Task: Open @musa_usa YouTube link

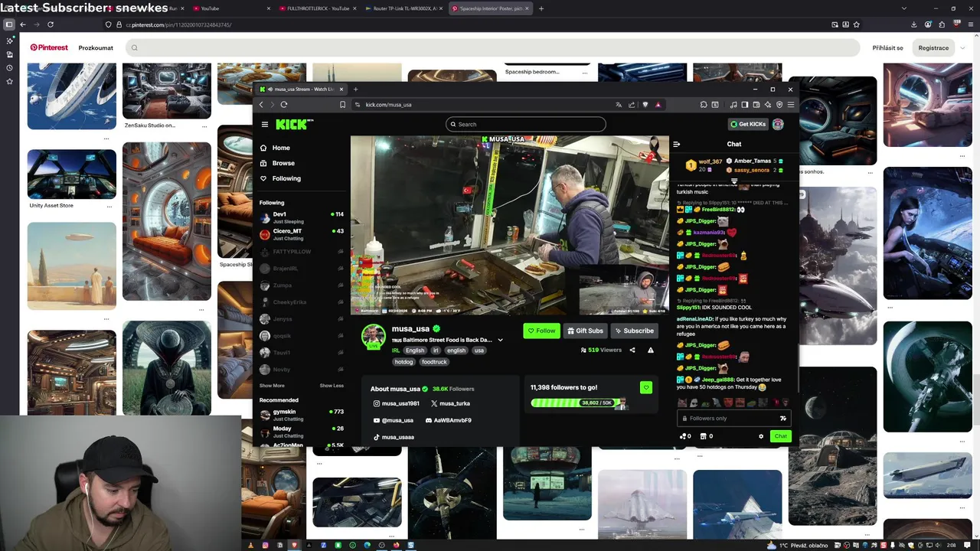Action: 393,420
